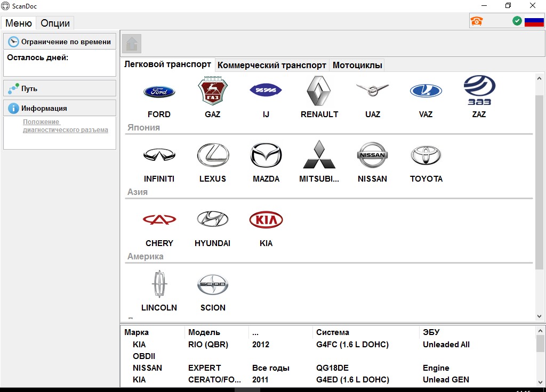Switch to Легковой транспорт tab
Image resolution: width=546 pixels, height=392 pixels.
click(x=167, y=64)
